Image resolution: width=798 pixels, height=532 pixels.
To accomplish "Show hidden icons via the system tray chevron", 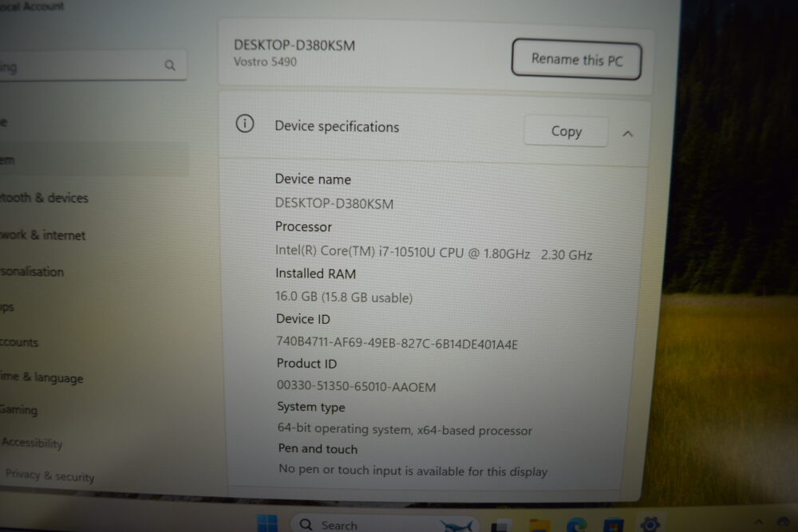I will [x=758, y=522].
